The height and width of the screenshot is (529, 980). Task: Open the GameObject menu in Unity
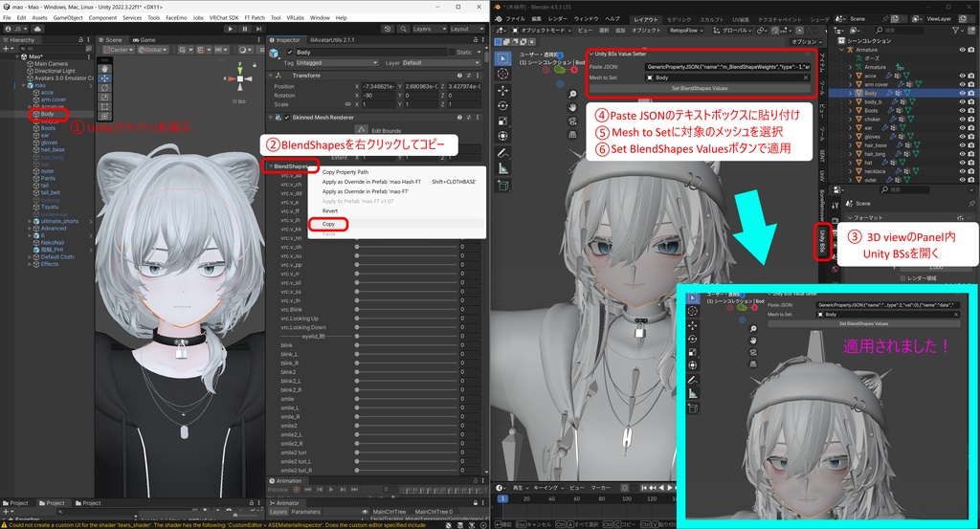point(68,17)
